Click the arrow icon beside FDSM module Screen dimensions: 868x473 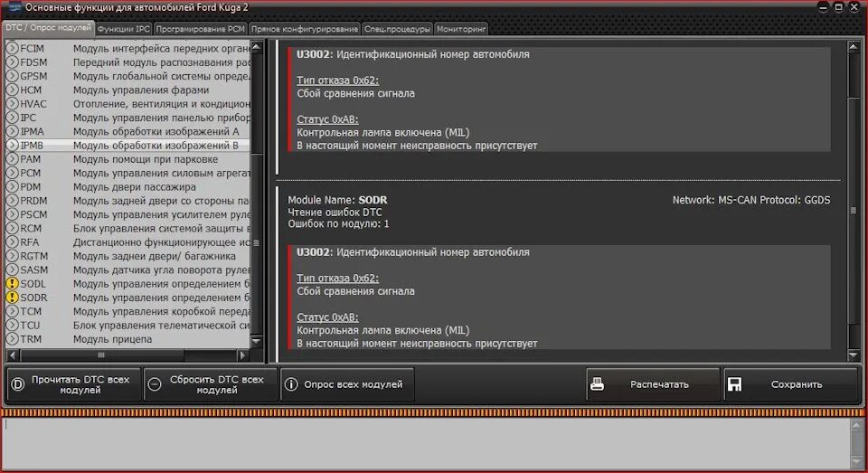point(12,62)
